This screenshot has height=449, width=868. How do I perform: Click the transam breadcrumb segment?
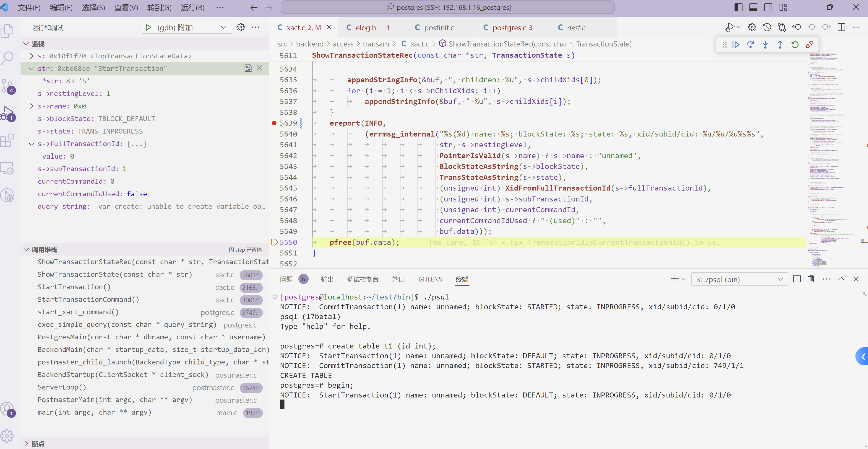[x=376, y=44]
